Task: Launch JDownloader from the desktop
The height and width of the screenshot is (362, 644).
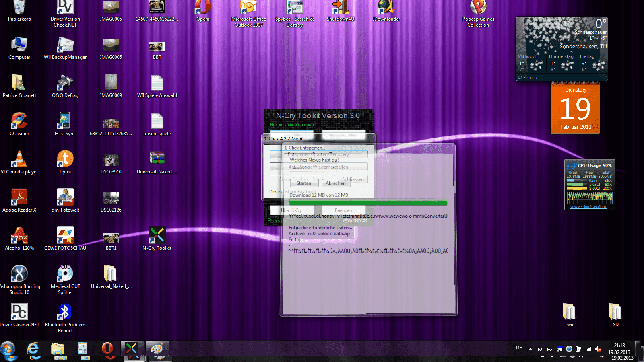Action: coord(386,7)
